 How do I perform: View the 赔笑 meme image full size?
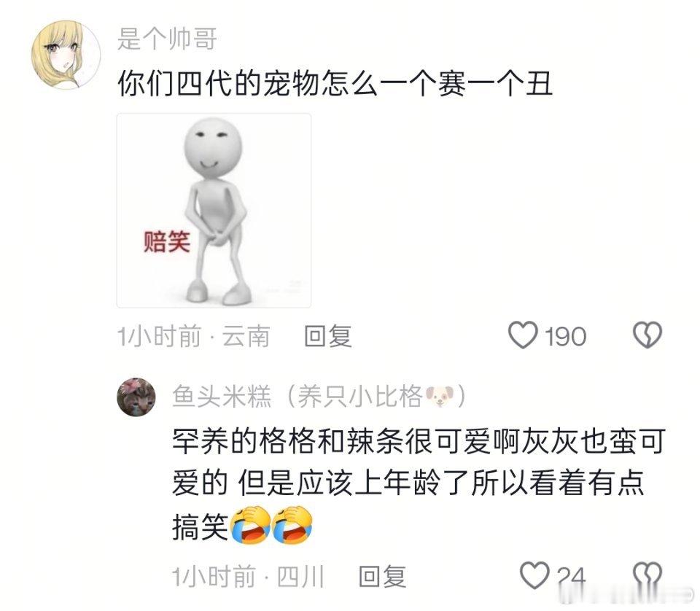coord(214,210)
